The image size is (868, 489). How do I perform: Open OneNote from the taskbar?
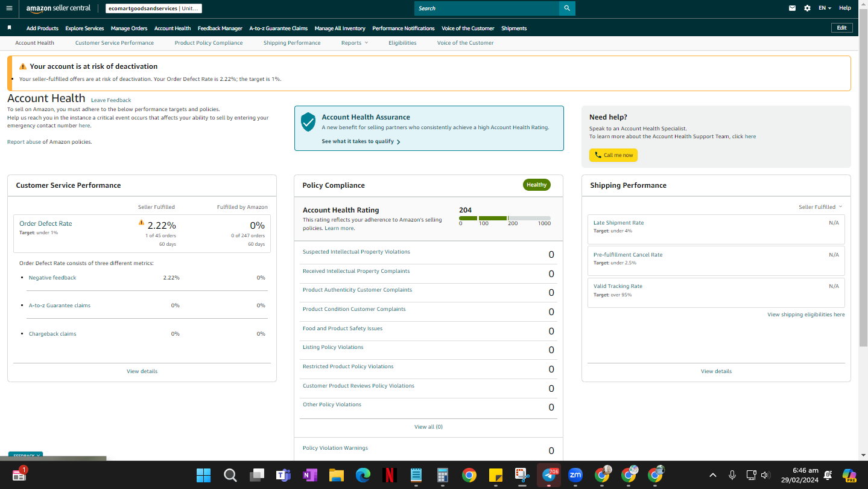coord(309,475)
